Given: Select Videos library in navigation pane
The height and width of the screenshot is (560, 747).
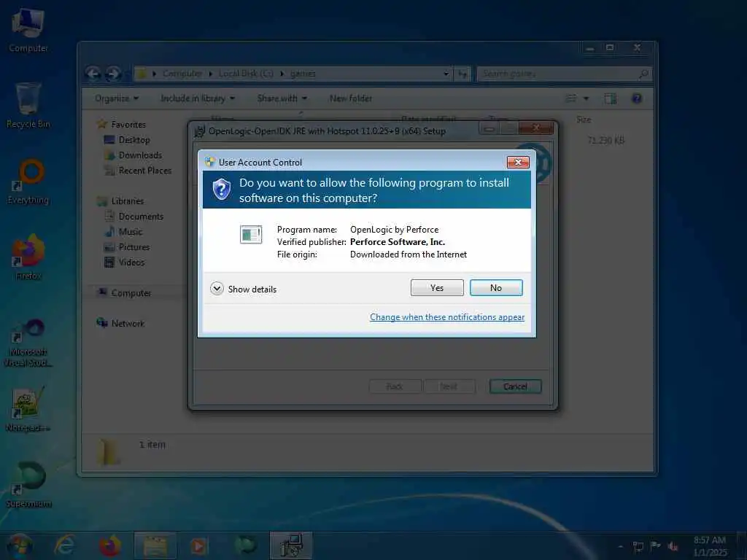Looking at the screenshot, I should (131, 262).
